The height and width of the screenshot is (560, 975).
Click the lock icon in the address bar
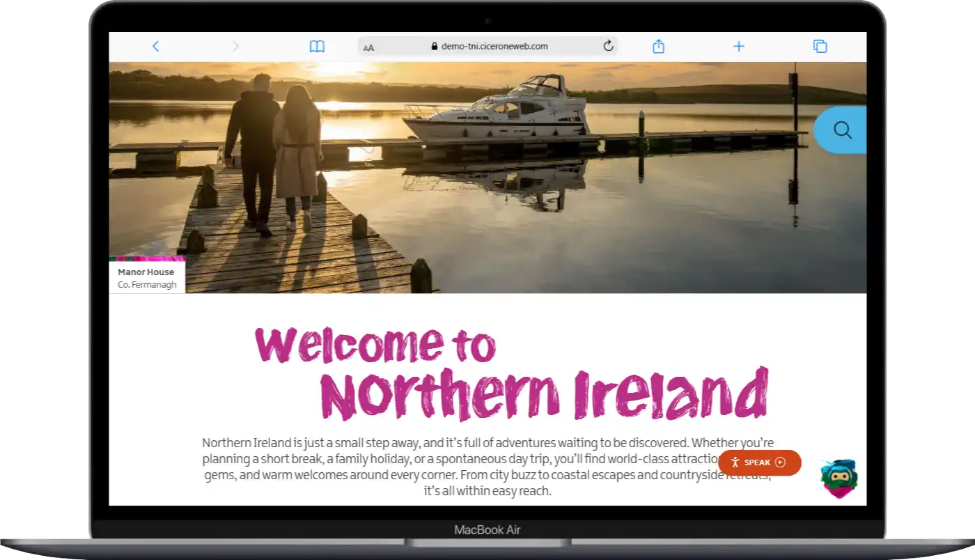(x=433, y=46)
